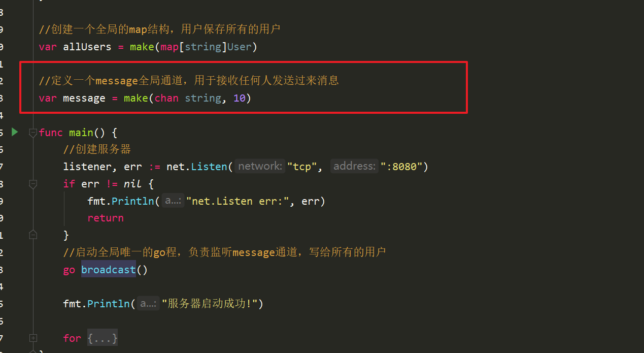Click the return keyword
644x353 pixels.
click(x=106, y=218)
